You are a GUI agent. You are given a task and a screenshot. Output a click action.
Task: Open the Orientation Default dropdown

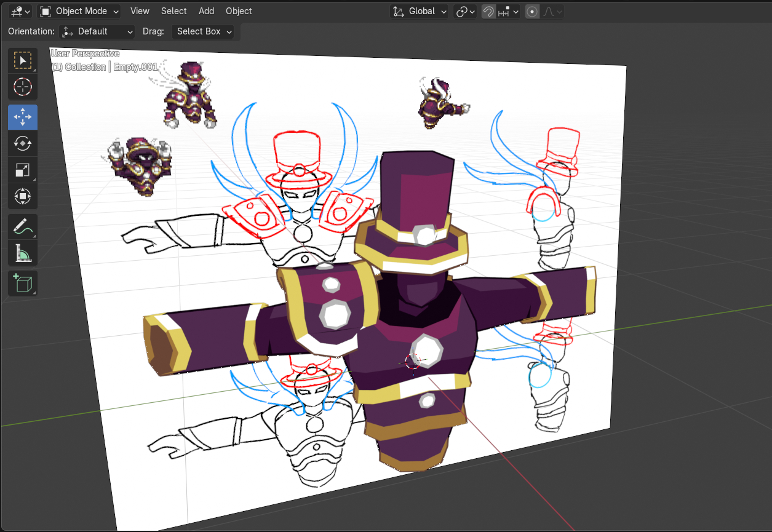[x=97, y=31]
